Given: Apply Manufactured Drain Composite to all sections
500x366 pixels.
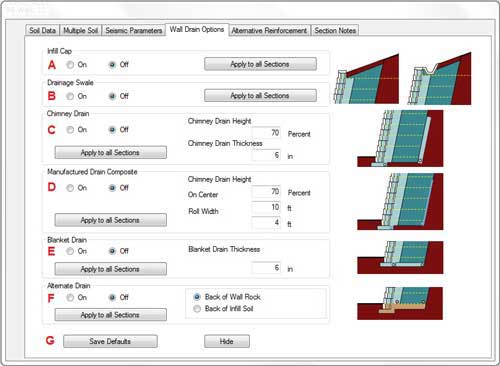Looking at the screenshot, I should click(111, 220).
